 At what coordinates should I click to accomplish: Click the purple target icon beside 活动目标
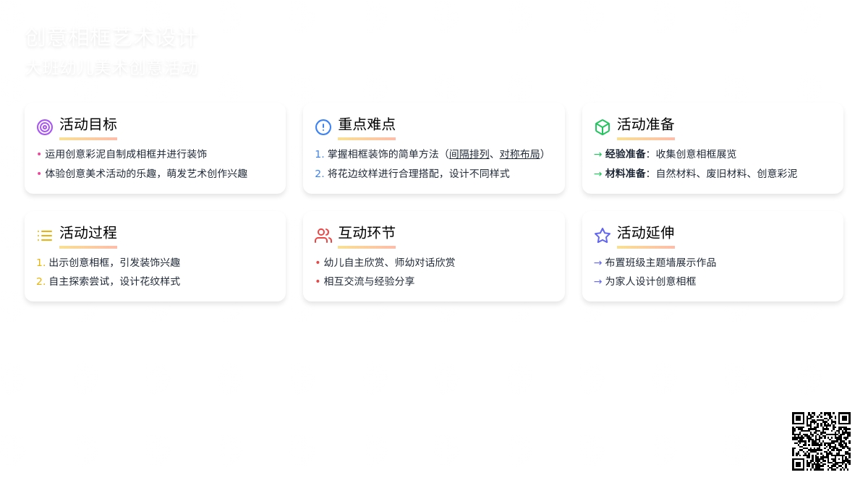tap(45, 127)
